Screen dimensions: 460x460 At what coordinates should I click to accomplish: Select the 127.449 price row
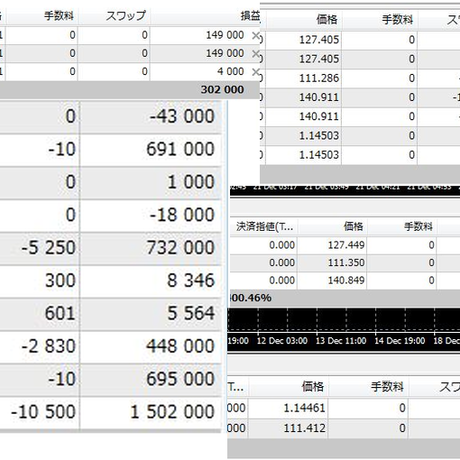click(345, 245)
